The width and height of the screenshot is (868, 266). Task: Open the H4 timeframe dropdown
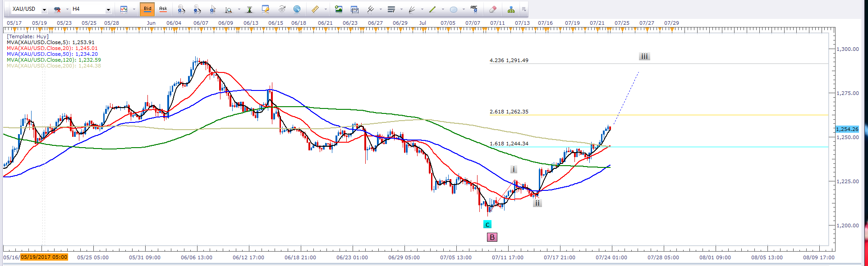coord(108,9)
